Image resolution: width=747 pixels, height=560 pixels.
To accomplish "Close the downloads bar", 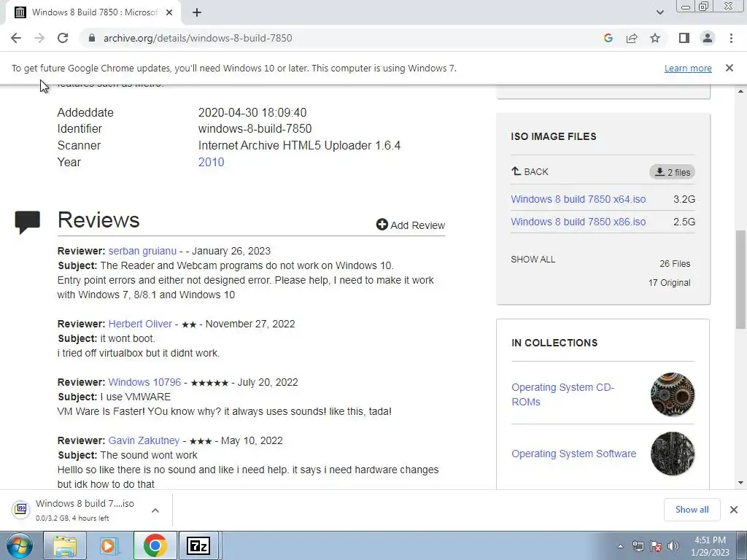I will [734, 510].
